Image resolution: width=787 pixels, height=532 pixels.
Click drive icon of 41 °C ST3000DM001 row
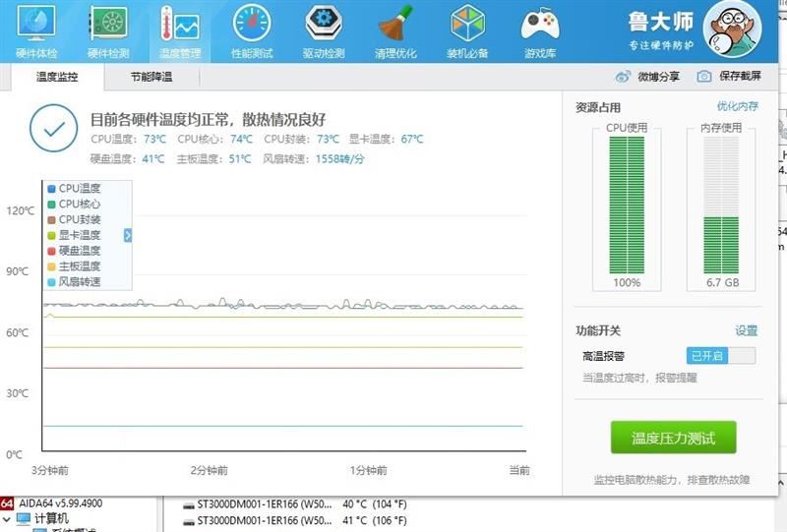pos(189,521)
